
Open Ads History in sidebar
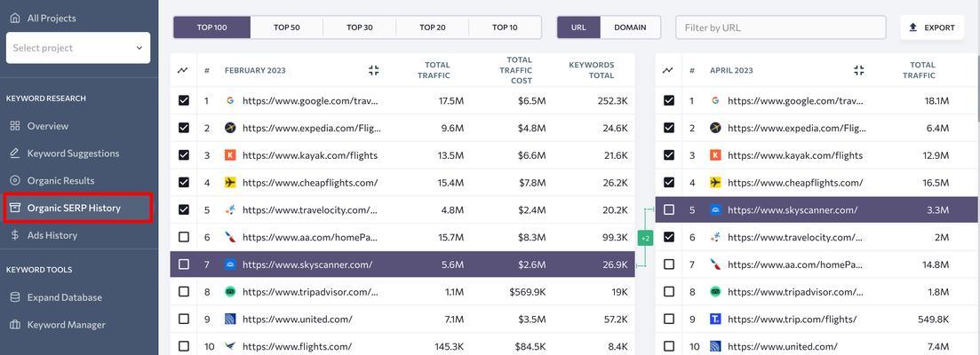[52, 235]
